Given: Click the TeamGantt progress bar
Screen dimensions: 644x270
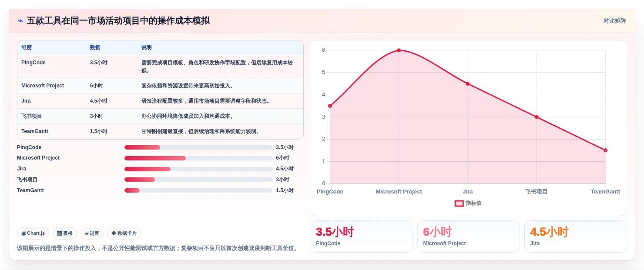Looking at the screenshot, I should click(x=198, y=190).
